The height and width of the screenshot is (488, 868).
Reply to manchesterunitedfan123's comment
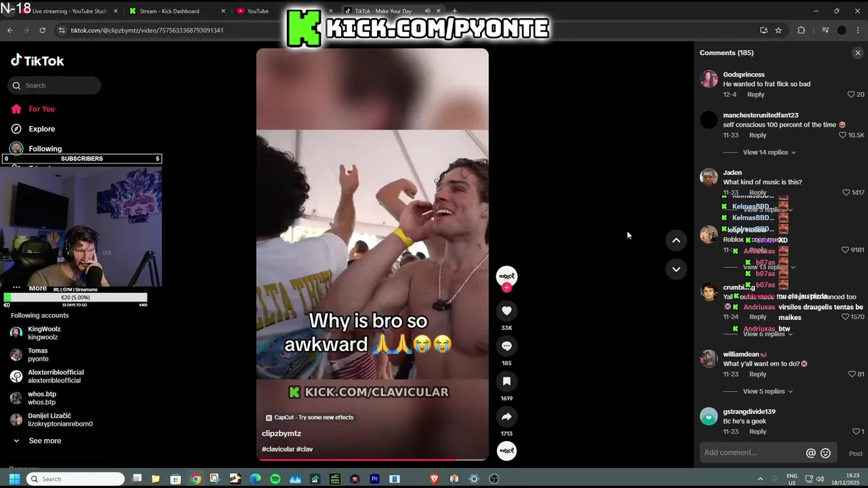click(x=757, y=135)
